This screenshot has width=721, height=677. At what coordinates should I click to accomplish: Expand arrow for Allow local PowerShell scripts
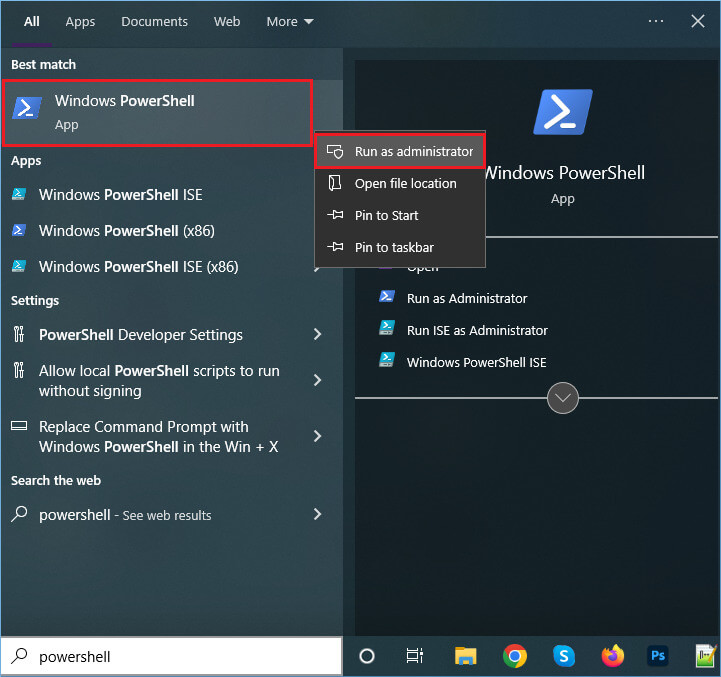pyautogui.click(x=317, y=380)
